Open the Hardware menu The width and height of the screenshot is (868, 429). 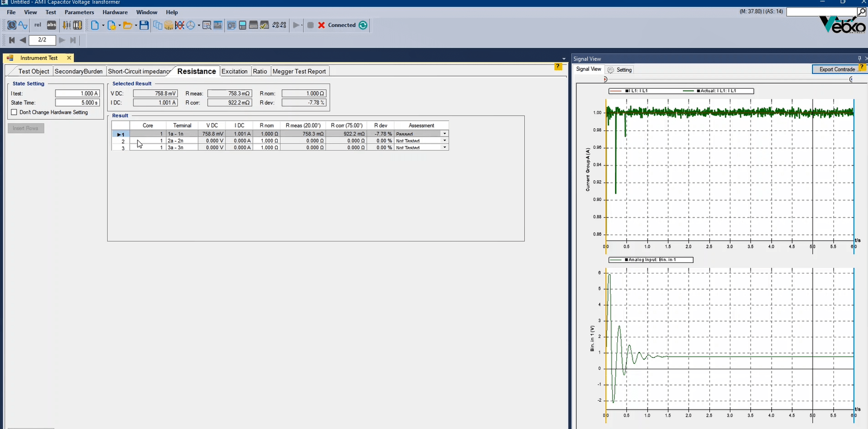(115, 12)
